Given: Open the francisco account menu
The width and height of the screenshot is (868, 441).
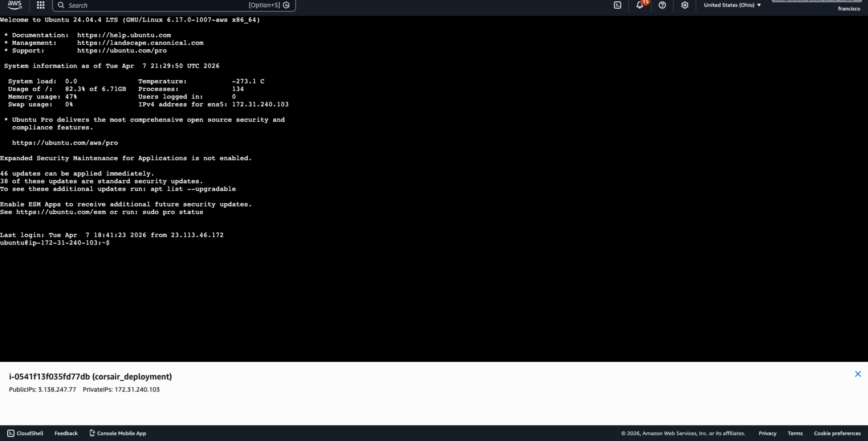Looking at the screenshot, I should pos(849,9).
